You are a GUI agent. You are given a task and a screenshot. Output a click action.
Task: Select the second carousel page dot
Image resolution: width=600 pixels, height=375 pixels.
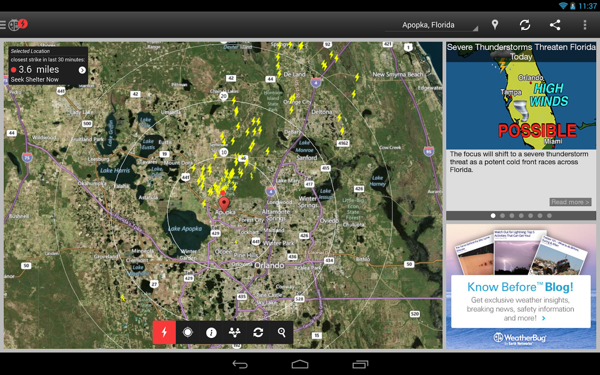[x=502, y=215]
